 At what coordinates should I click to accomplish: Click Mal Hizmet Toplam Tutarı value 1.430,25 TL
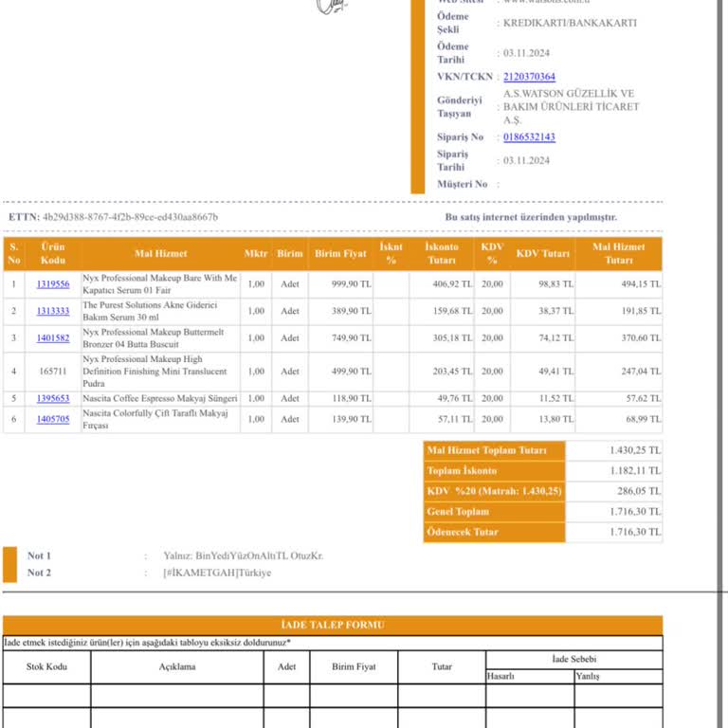[x=635, y=450]
